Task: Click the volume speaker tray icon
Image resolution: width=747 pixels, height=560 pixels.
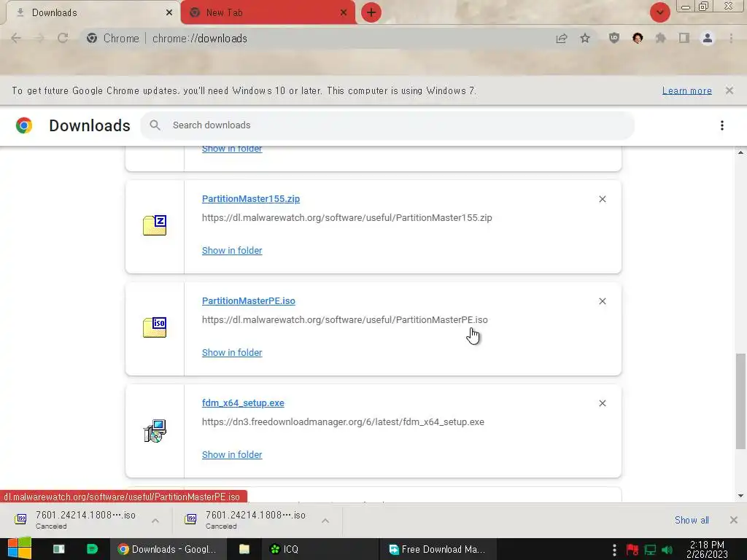Action: click(x=667, y=550)
